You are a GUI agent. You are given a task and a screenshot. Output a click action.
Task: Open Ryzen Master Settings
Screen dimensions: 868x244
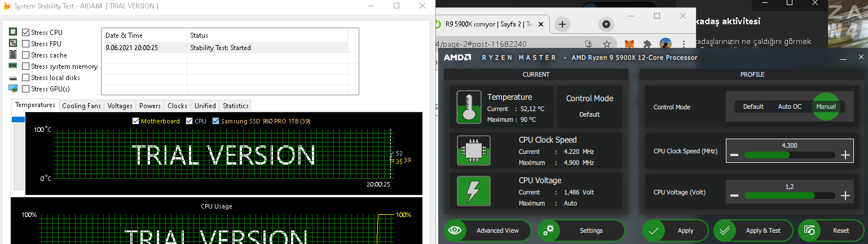(581, 230)
